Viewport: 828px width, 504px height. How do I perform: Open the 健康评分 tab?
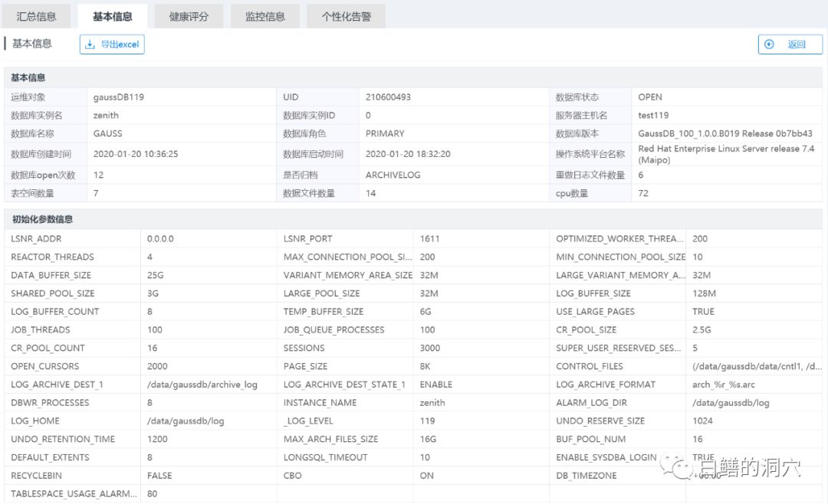point(189,16)
